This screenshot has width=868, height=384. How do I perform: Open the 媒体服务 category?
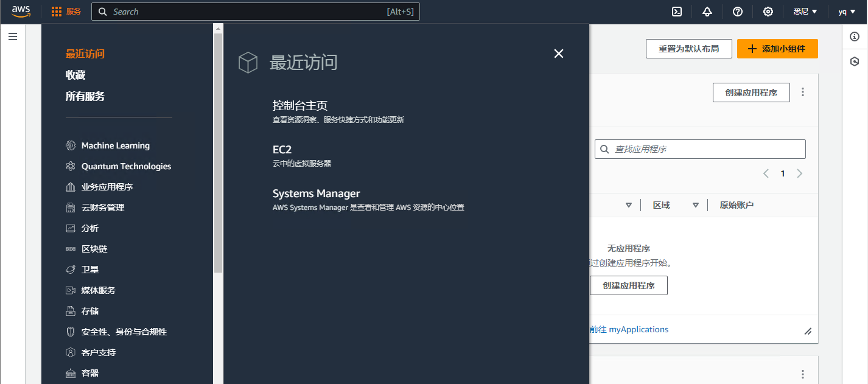[x=99, y=290]
